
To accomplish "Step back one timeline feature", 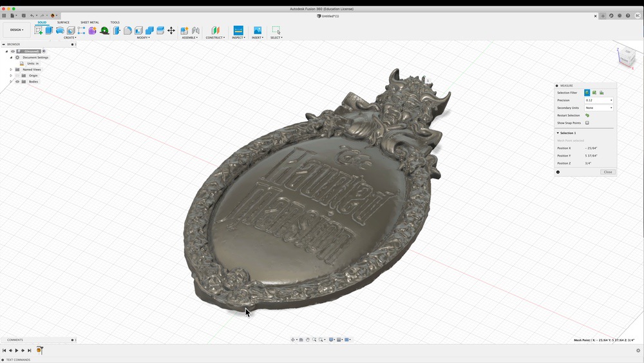I will [x=10, y=350].
